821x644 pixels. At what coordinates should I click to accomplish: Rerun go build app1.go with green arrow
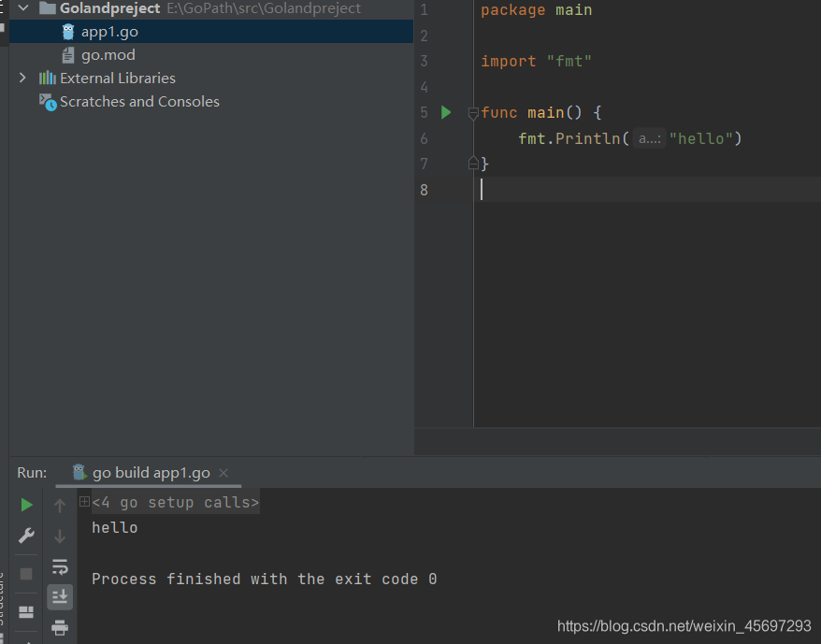tap(26, 505)
